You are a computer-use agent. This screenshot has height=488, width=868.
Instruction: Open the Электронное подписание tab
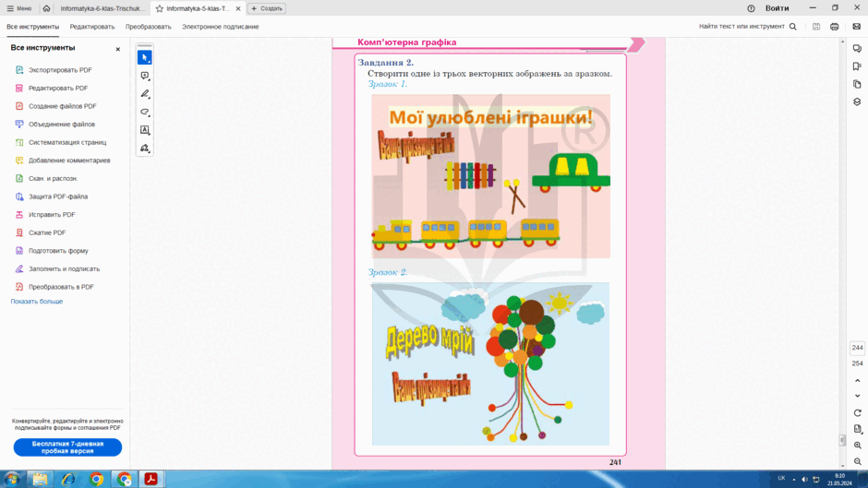pos(221,27)
